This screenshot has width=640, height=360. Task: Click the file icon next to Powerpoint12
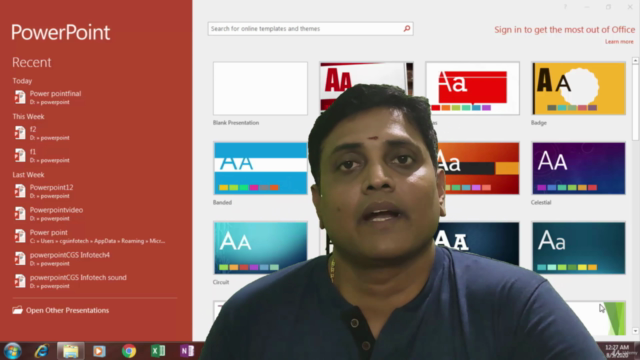[x=20, y=191]
